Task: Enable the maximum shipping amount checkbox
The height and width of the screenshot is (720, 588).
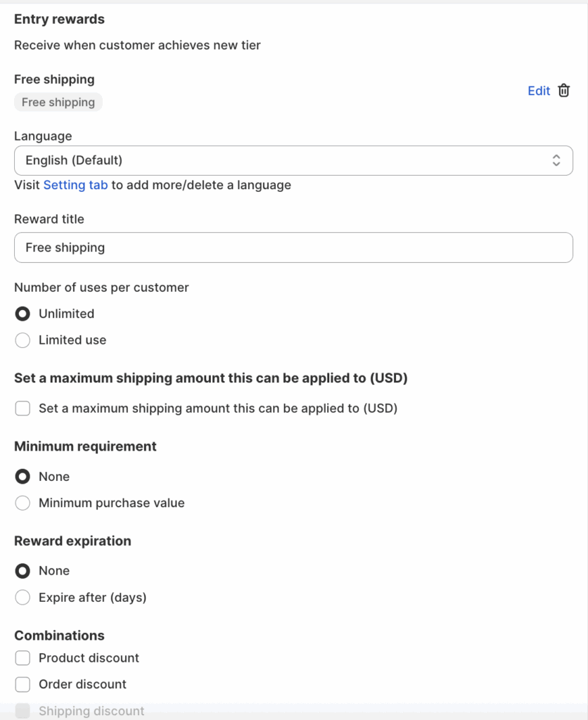Action: (x=23, y=409)
